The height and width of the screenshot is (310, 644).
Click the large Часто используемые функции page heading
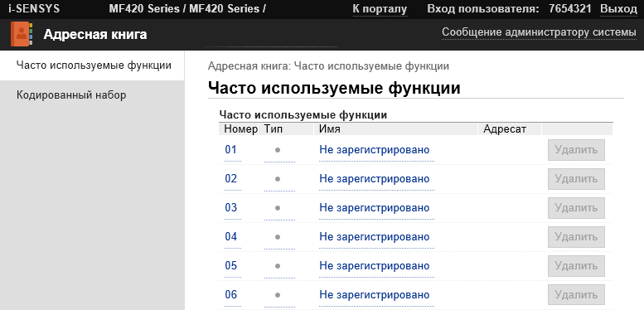click(334, 89)
